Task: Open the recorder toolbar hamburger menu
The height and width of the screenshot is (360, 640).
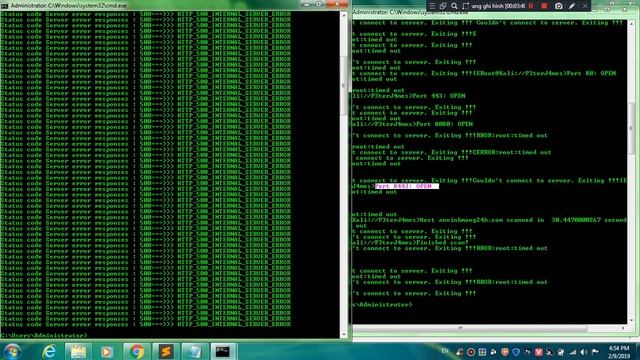Action: tap(432, 6)
